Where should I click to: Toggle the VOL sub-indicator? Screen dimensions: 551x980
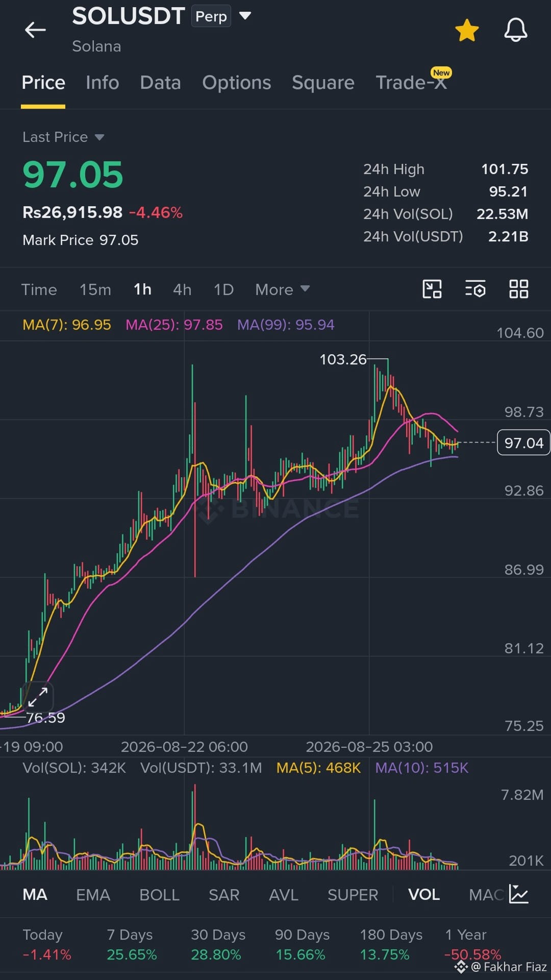point(424,895)
